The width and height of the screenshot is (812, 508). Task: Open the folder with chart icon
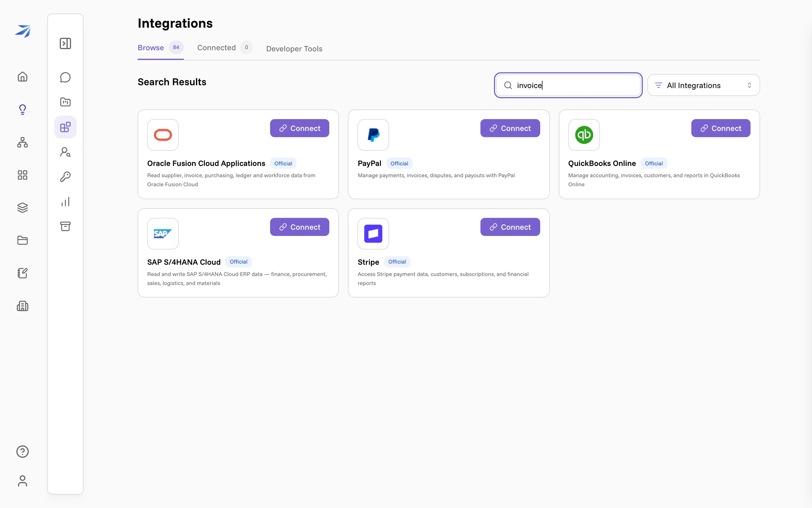tap(65, 102)
